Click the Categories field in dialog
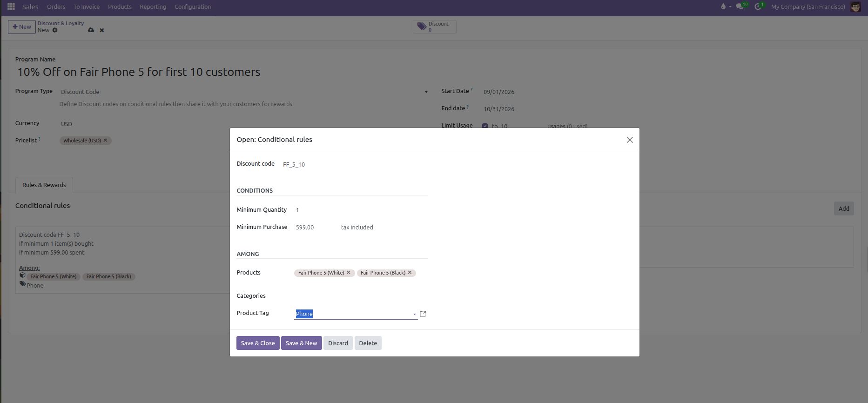Screen dimensions: 868x403 pyautogui.click(x=361, y=296)
